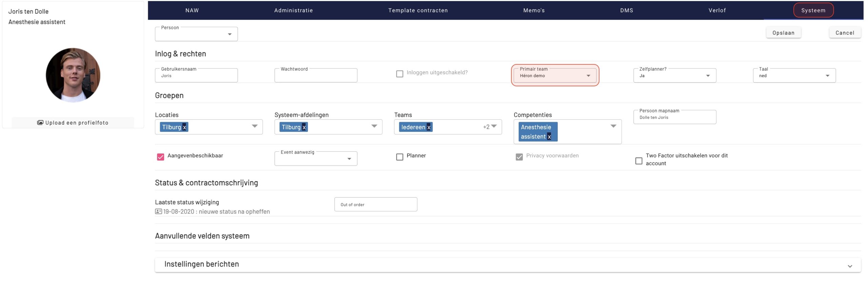Viewport: 868px width, 283px height.
Task: Show the +2 hidden teams
Action: coord(486,127)
